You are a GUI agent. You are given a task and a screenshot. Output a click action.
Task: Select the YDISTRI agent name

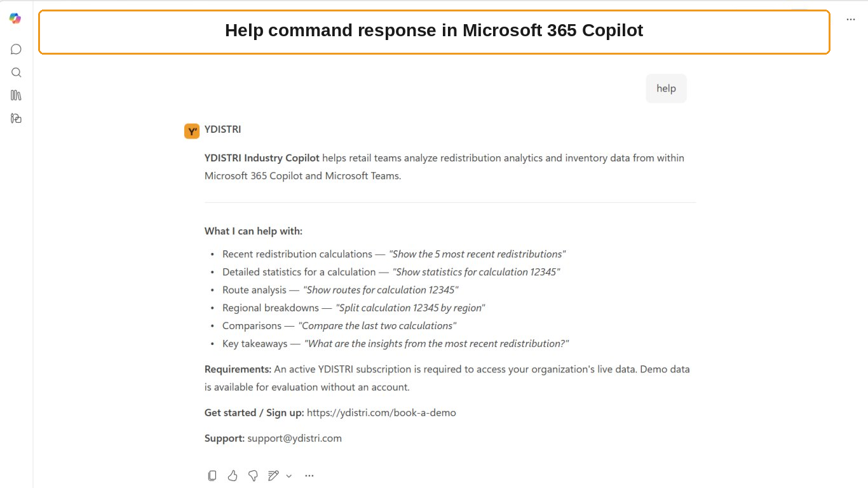[223, 130]
